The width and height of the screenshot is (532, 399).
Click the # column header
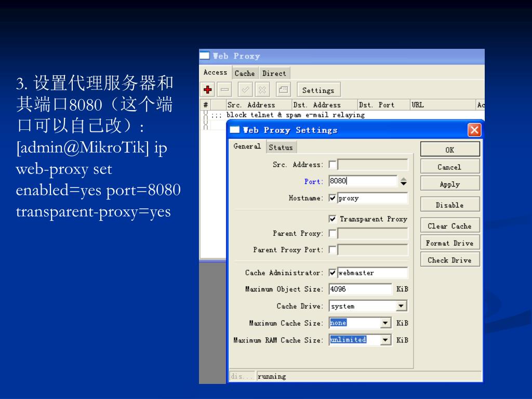pyautogui.click(x=206, y=105)
